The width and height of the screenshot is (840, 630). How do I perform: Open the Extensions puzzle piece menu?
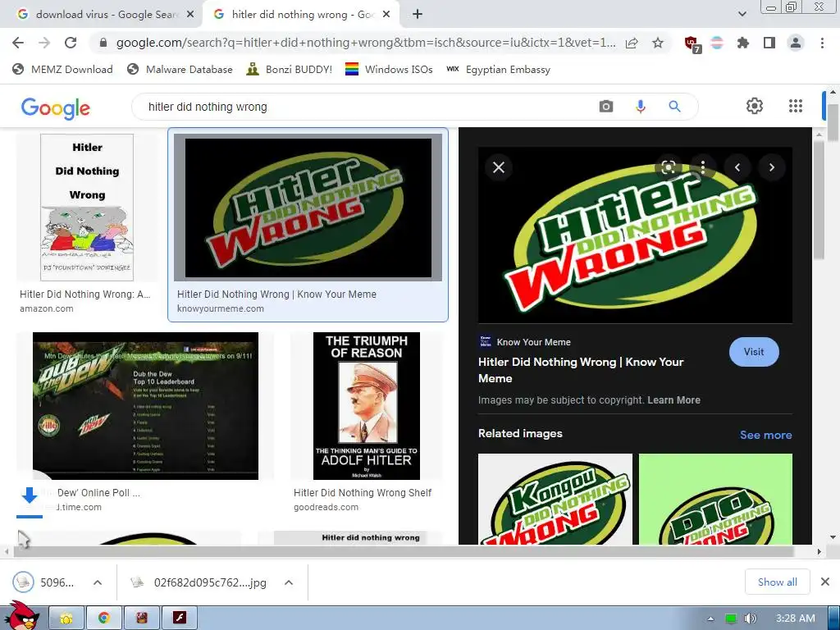click(x=742, y=43)
